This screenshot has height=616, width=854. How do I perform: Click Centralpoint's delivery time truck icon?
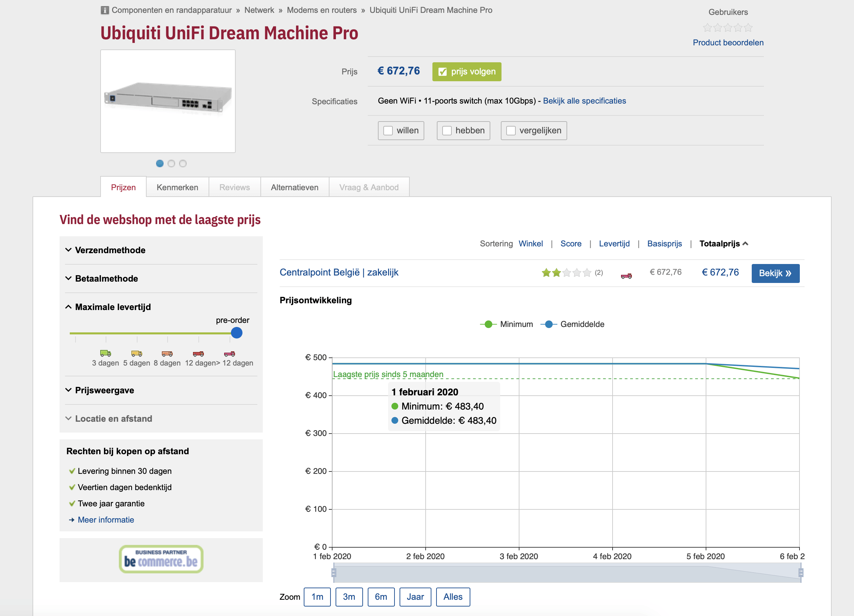click(626, 276)
